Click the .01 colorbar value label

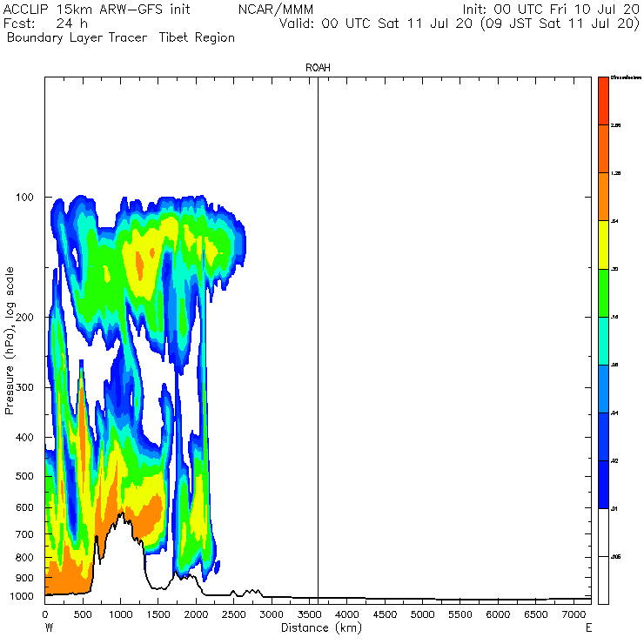click(614, 509)
